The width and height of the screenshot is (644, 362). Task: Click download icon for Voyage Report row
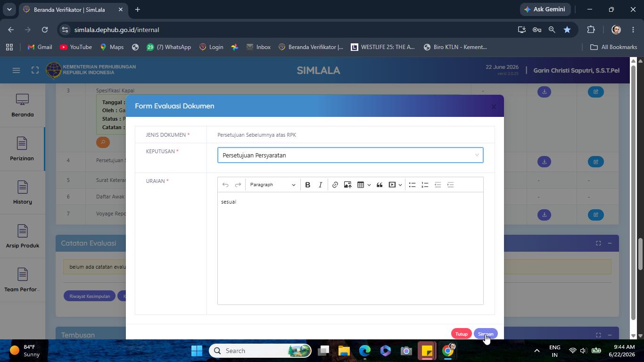click(544, 214)
